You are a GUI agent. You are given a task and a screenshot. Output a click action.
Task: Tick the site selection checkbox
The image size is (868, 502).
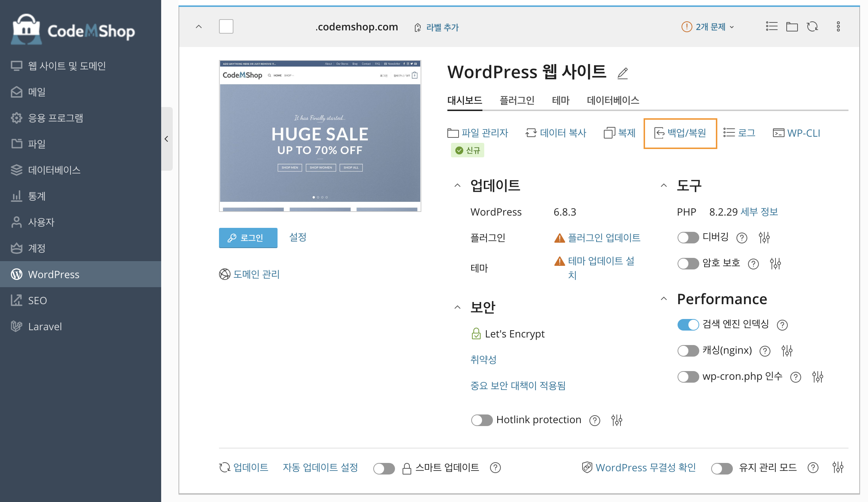[x=226, y=27]
